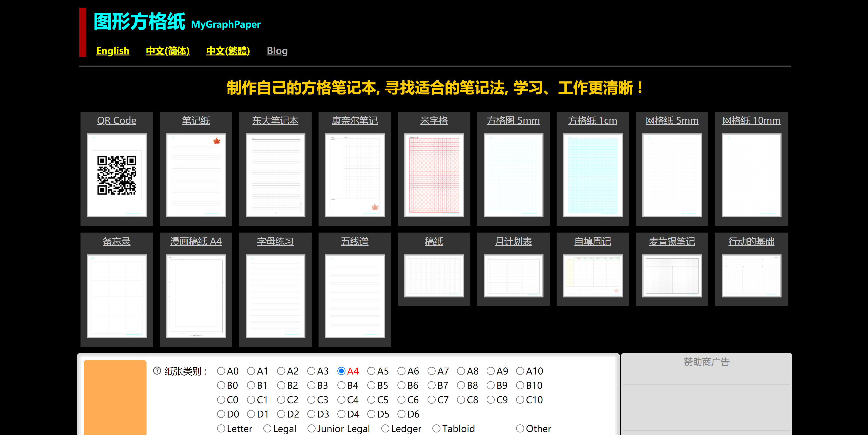Select the B10 paper size radio

pyautogui.click(x=520, y=385)
